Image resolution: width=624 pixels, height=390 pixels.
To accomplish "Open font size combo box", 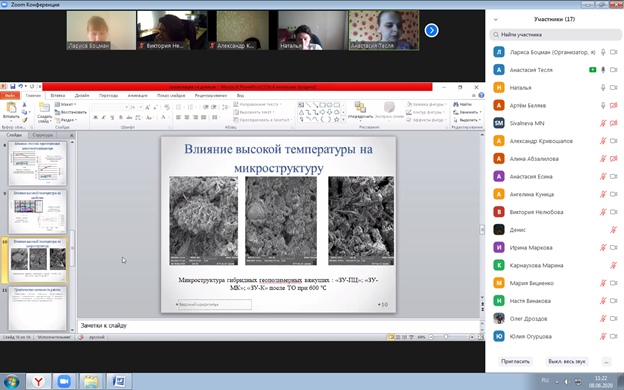I will (x=136, y=107).
